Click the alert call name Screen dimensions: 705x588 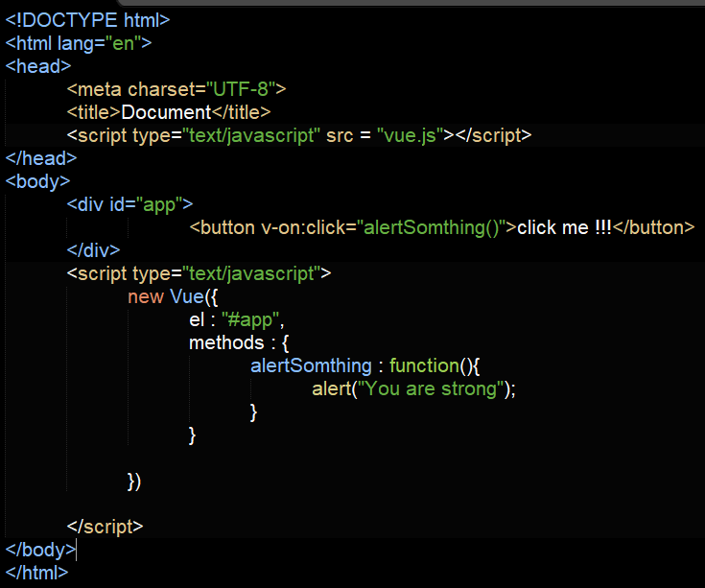[x=331, y=388]
